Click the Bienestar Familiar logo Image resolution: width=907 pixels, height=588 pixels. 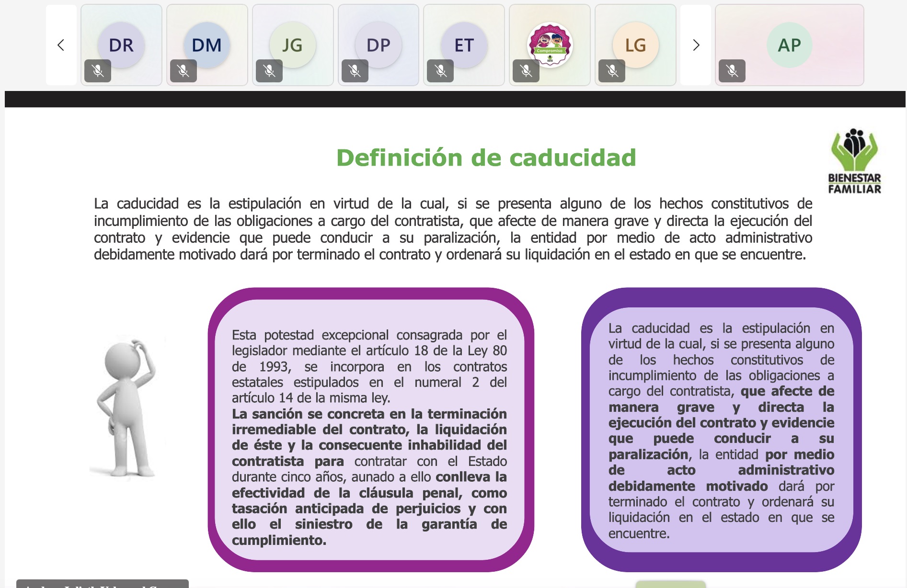coord(854,161)
